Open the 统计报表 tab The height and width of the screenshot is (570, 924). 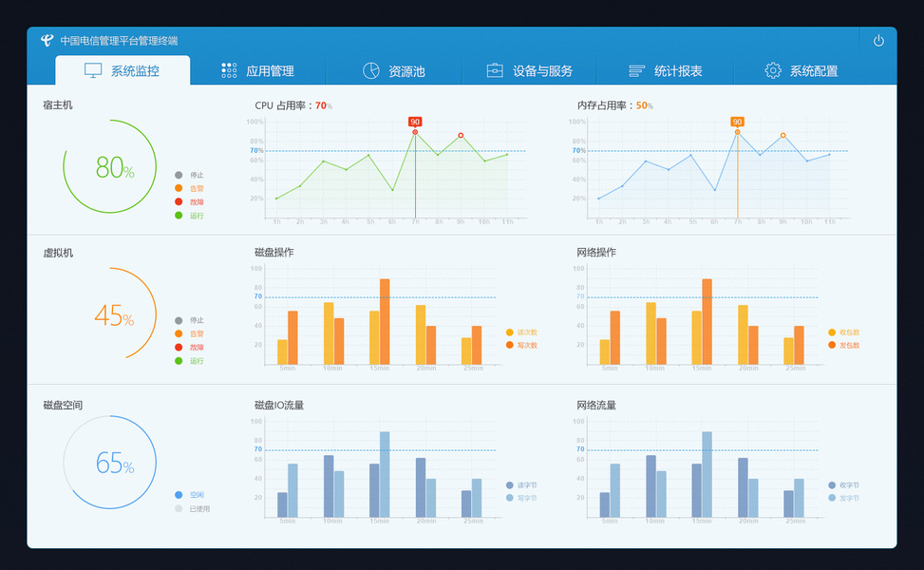(x=666, y=70)
